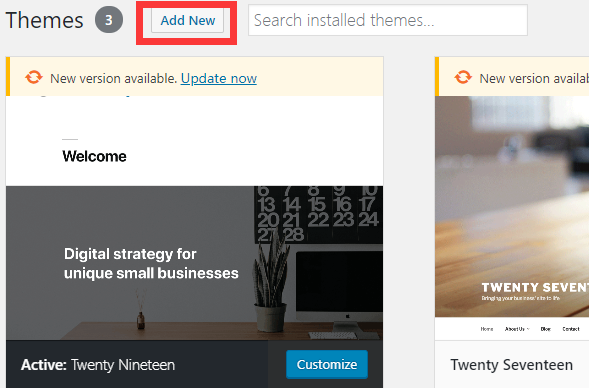Click Contact in the Twenty Seventeen preview menu
This screenshot has width=589, height=388.
click(571, 329)
